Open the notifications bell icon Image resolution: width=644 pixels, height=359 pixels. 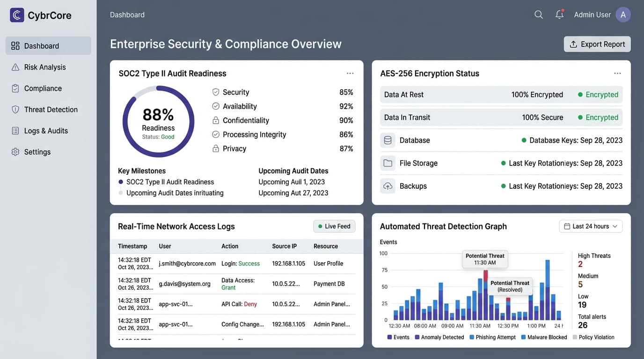559,14
